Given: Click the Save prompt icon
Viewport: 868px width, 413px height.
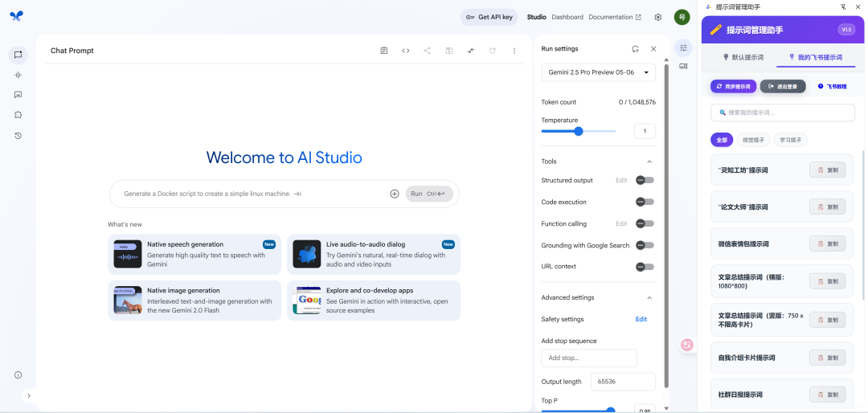Looking at the screenshot, I should [x=449, y=51].
